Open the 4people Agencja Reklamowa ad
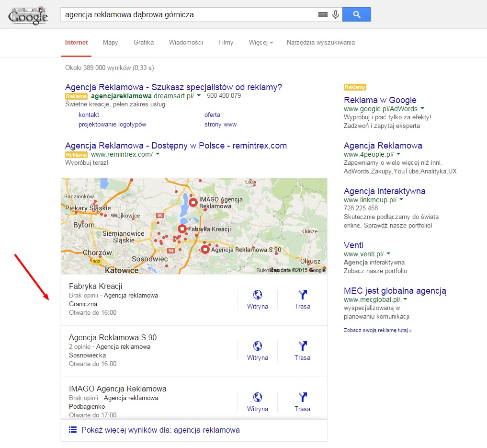The width and height of the screenshot is (487, 448). [383, 146]
